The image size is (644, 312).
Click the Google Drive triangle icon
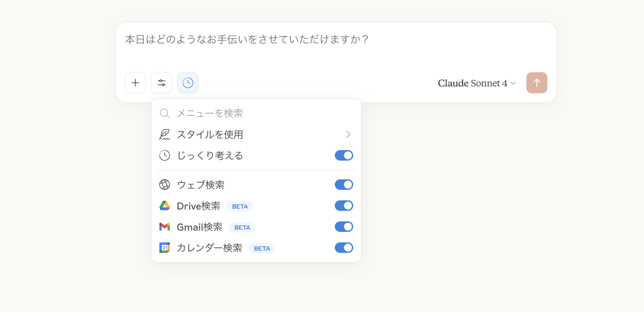(x=165, y=205)
